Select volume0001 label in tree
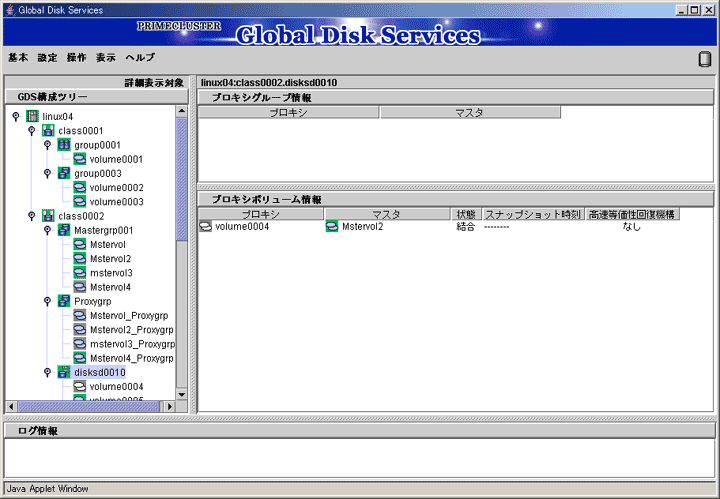The width and height of the screenshot is (720, 499). pyautogui.click(x=116, y=159)
